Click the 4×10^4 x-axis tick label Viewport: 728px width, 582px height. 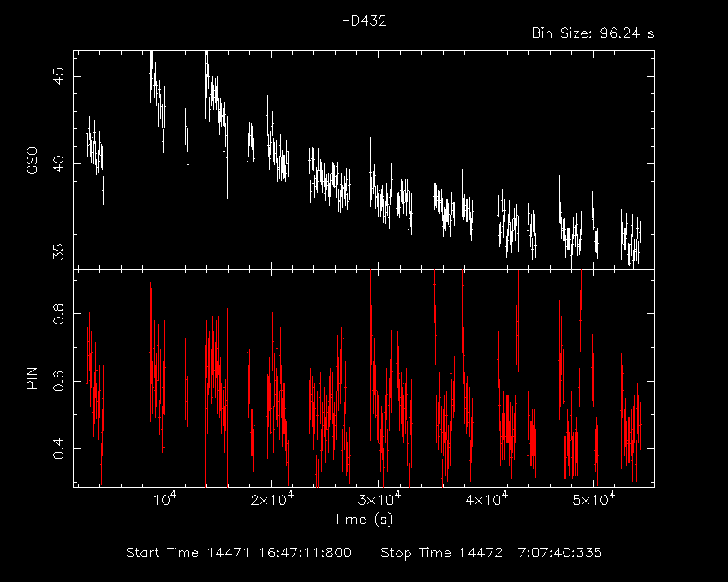486,499
